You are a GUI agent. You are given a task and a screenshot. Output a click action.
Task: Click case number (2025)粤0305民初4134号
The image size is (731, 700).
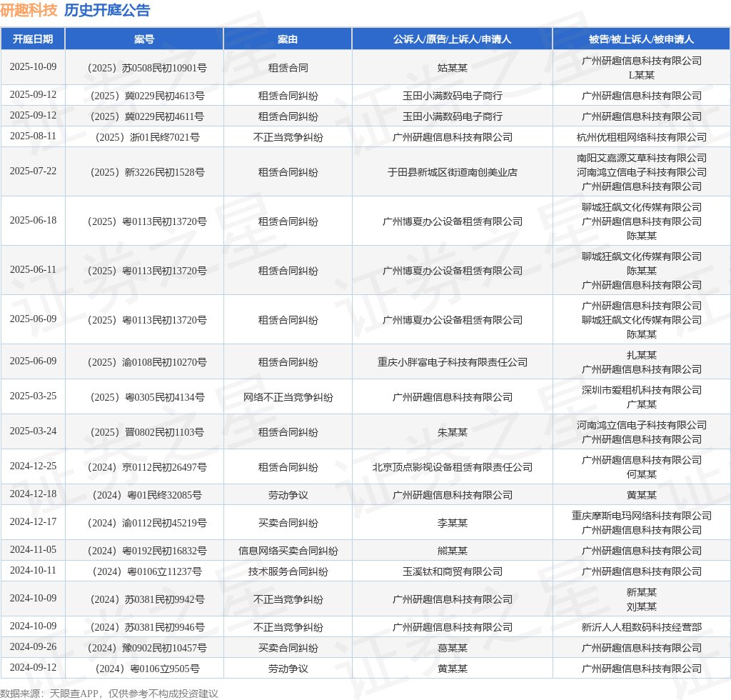(147, 397)
